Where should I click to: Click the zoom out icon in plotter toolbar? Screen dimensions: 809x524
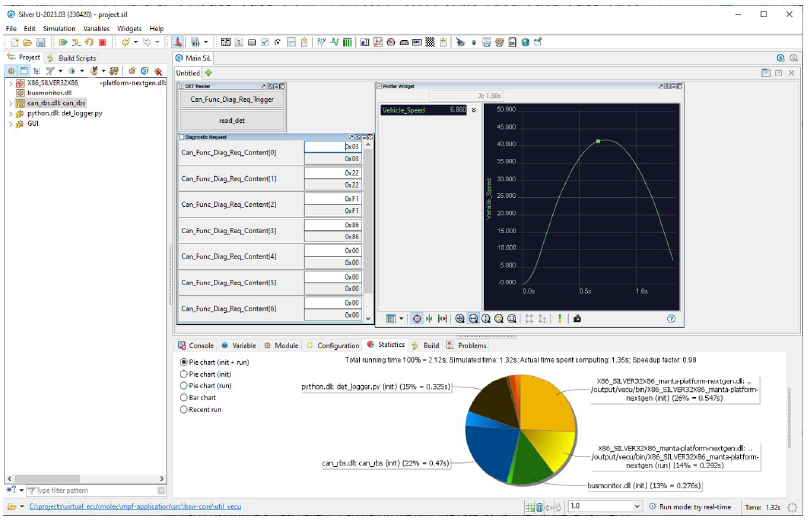tap(473, 319)
